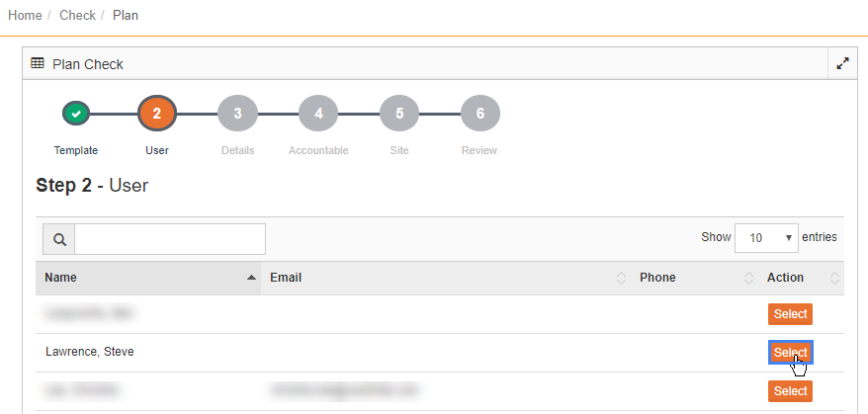868x414 pixels.
Task: Click the search magnifier icon
Action: coord(59,239)
